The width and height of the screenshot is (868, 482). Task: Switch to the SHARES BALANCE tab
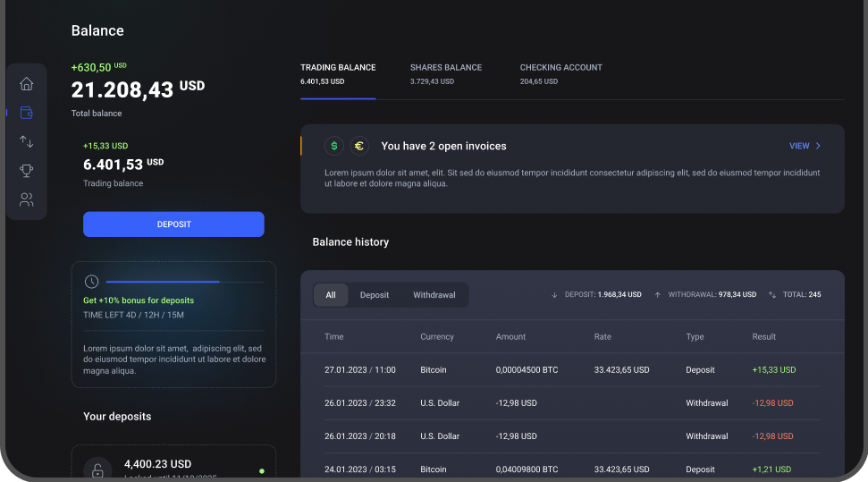(446, 74)
